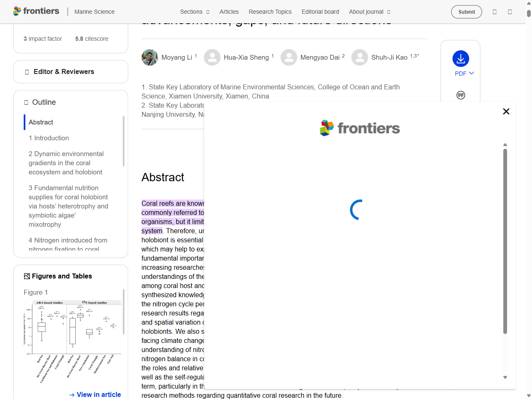532x399 pixels.
Task: Expand the About journal dropdown
Action: coord(369,12)
